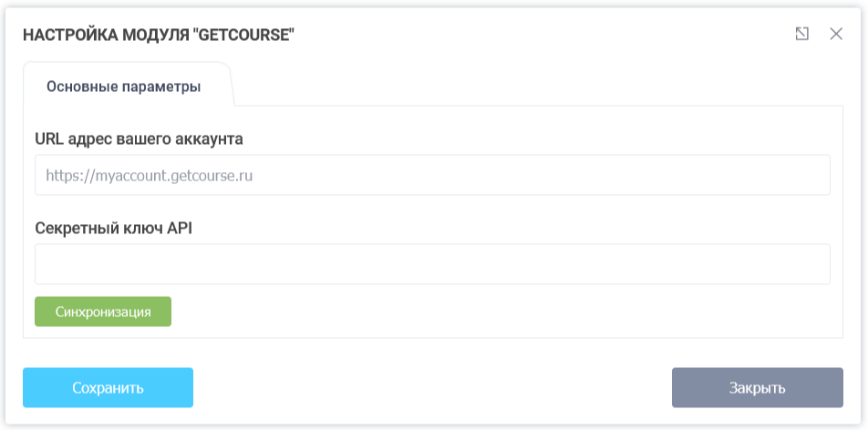
Task: Close the dialog with the X icon
Action: [836, 34]
